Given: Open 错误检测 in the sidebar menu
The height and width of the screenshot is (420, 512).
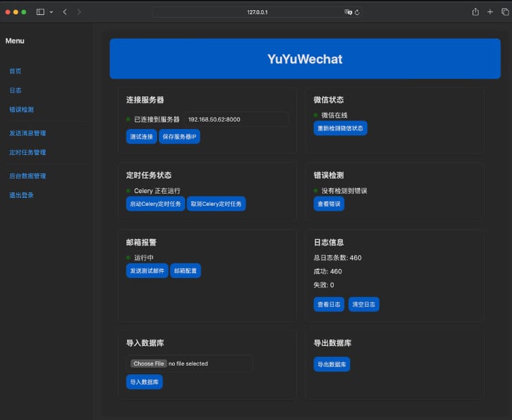Looking at the screenshot, I should pos(22,109).
